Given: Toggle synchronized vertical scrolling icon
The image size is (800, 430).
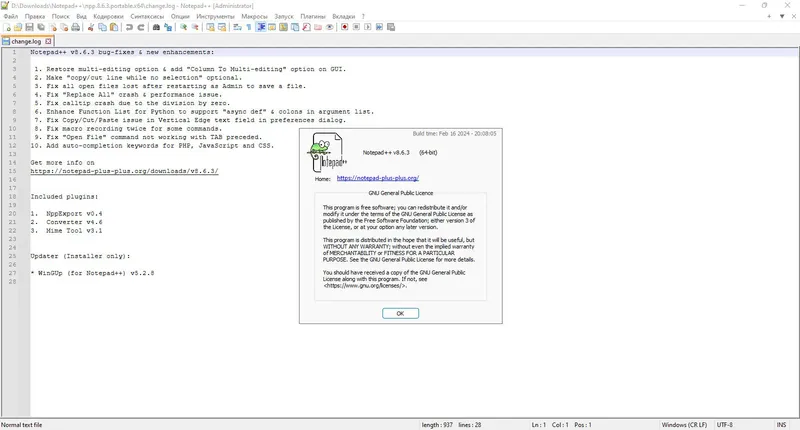Looking at the screenshot, I should pos(210,27).
